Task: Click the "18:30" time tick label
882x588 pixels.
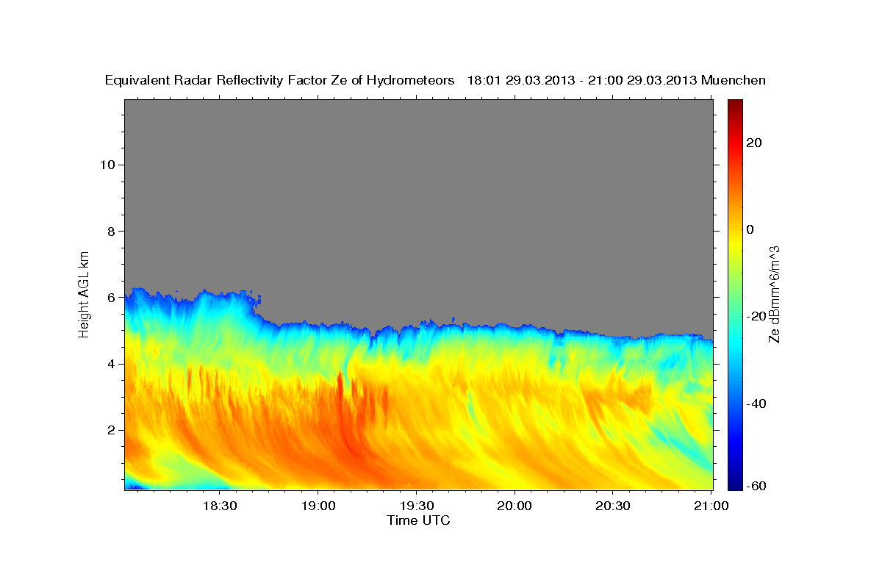Action: (219, 506)
